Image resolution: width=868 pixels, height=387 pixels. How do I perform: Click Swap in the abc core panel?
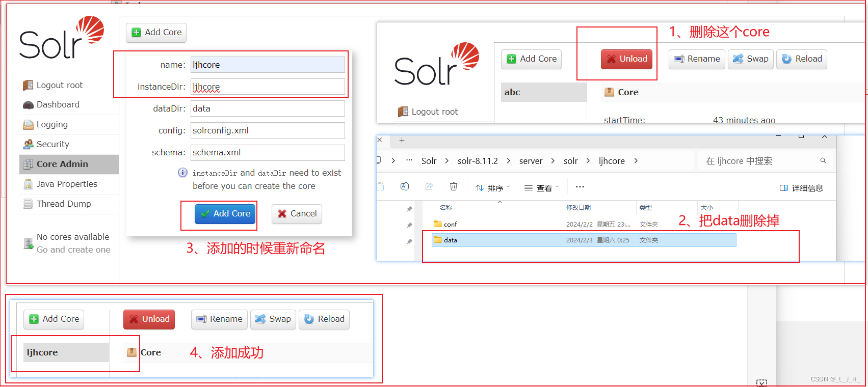pyautogui.click(x=751, y=59)
